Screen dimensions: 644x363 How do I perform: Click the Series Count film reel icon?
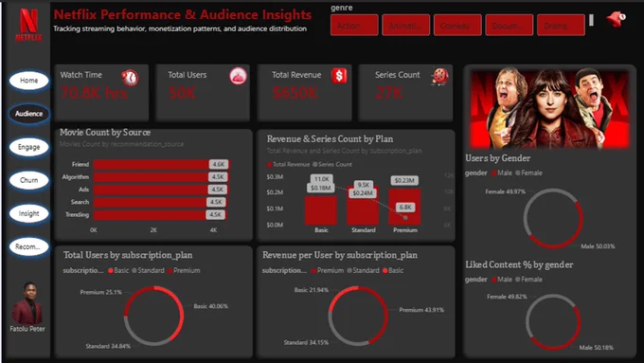click(x=439, y=77)
